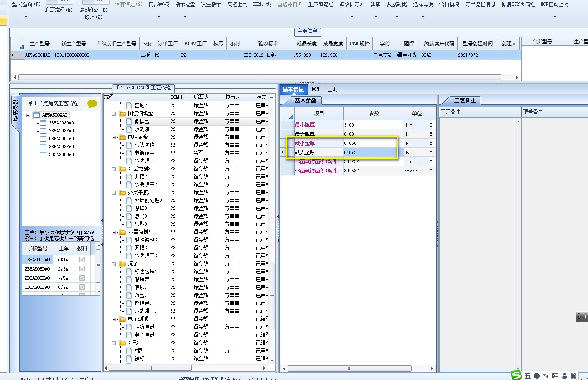Click the green speech bubble icon
The width and height of the screenshot is (588, 380).
coord(92,104)
